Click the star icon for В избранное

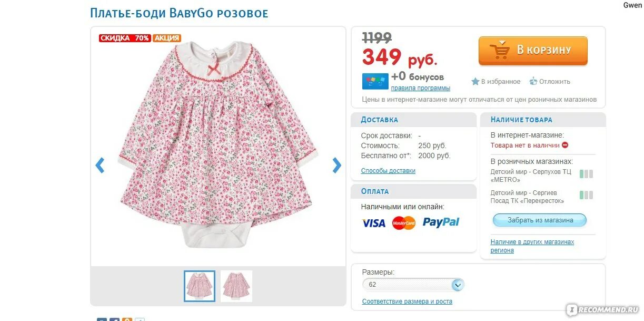point(475,81)
